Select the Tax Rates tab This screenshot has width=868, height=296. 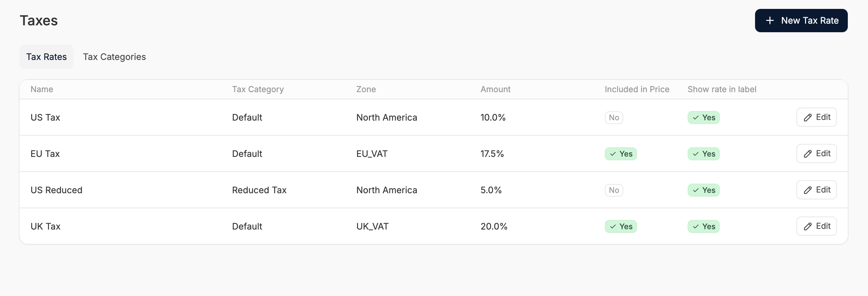[x=47, y=57]
